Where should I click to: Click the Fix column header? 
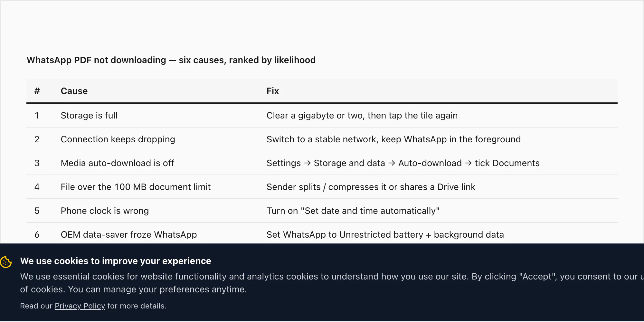(273, 91)
